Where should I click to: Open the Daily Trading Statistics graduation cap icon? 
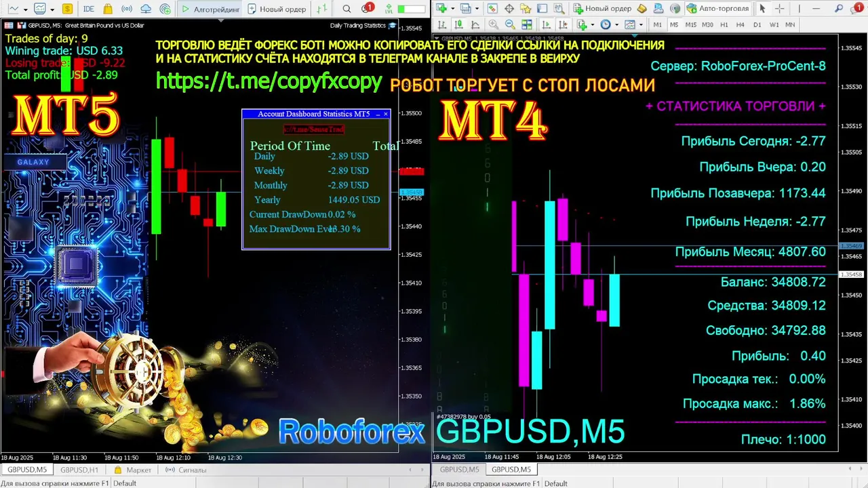pyautogui.click(x=391, y=26)
